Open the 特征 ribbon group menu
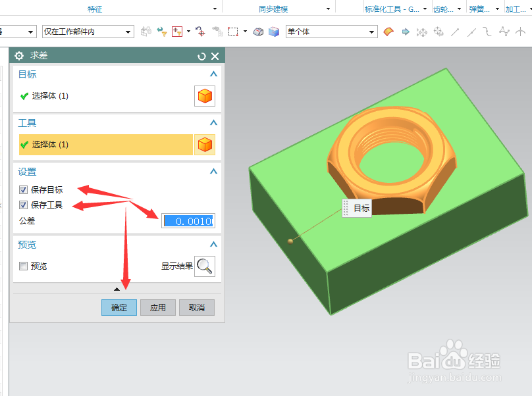The image size is (532, 396). [215, 9]
